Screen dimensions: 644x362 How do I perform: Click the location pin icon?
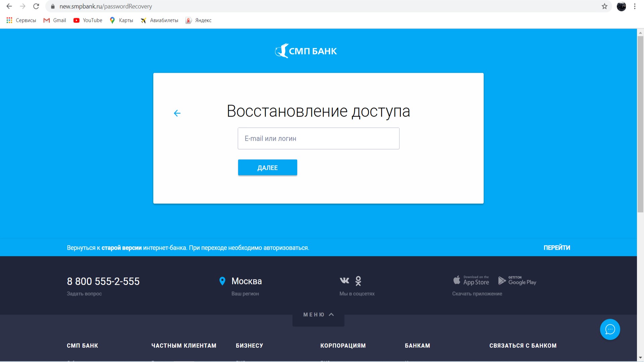tap(222, 281)
